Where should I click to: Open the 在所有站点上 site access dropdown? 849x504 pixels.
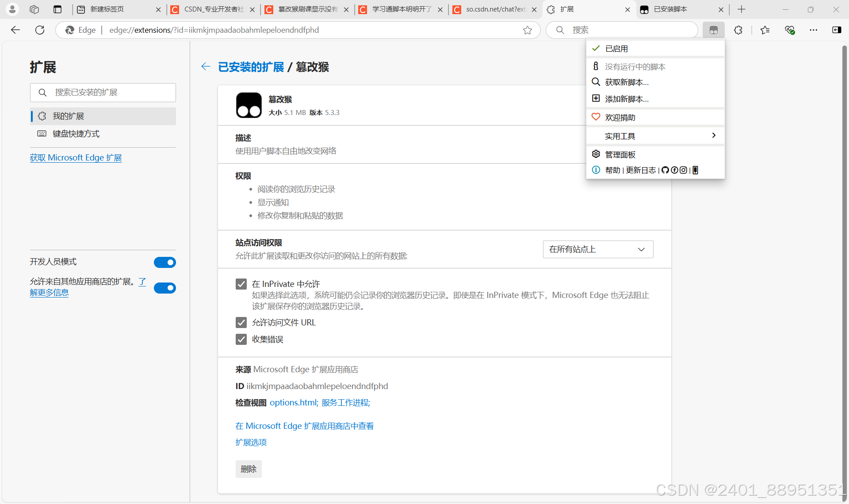(598, 249)
